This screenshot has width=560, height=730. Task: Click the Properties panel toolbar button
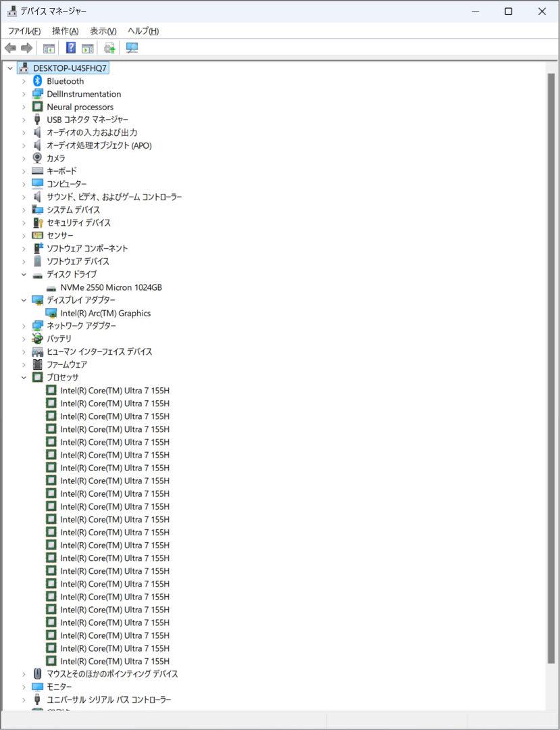pyautogui.click(x=87, y=48)
